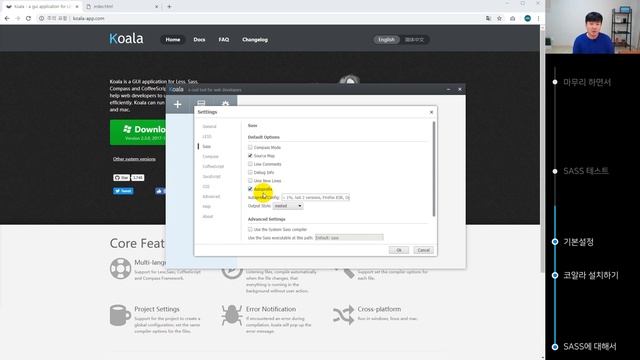Screen dimensions: 640x360
Task: Select About in Settings sidebar
Action: tap(208, 216)
